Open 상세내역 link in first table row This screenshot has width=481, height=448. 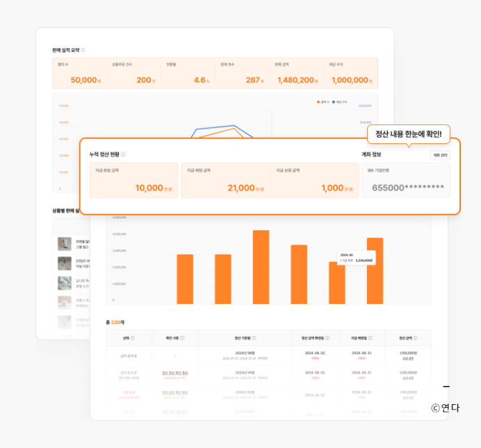pos(408,358)
